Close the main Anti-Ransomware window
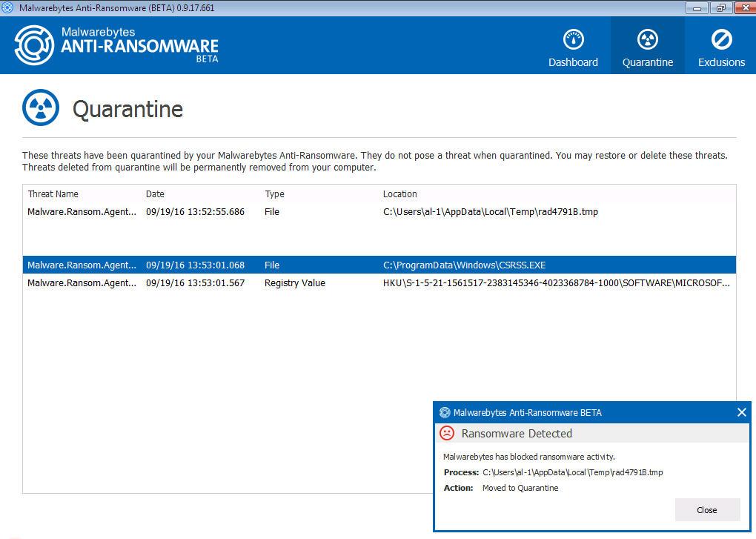Image resolution: width=756 pixels, height=539 pixels. (745, 7)
